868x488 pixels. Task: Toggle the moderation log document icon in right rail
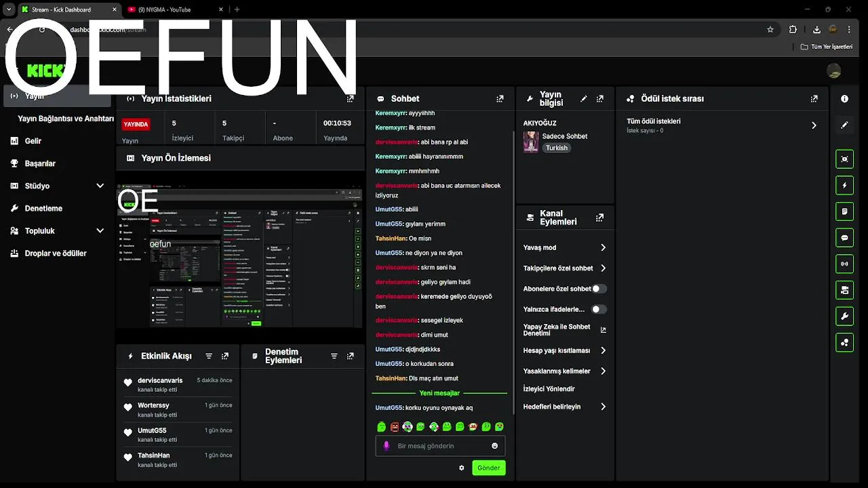[844, 211]
